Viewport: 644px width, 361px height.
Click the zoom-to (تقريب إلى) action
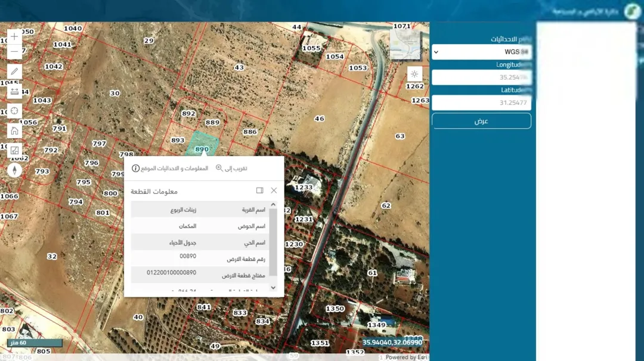click(231, 168)
